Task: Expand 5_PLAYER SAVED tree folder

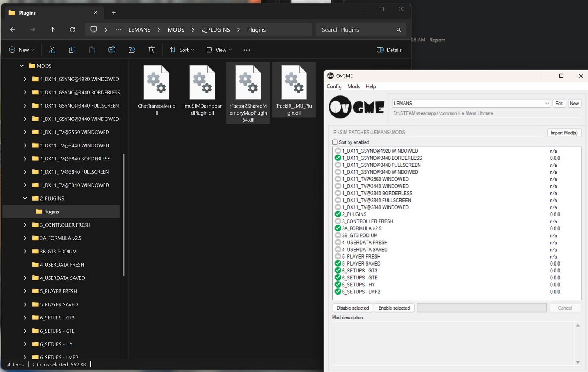Action: (25, 304)
